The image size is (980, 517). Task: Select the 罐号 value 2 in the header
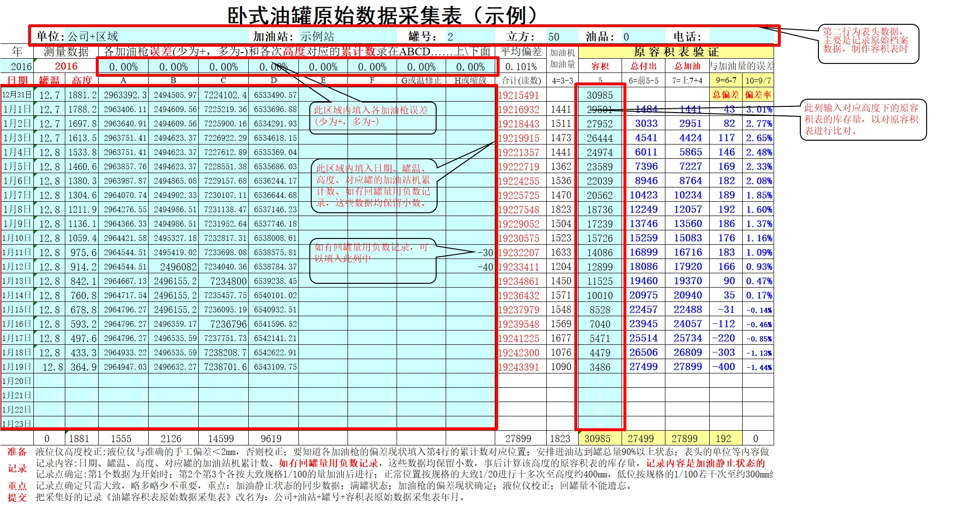click(x=470, y=36)
